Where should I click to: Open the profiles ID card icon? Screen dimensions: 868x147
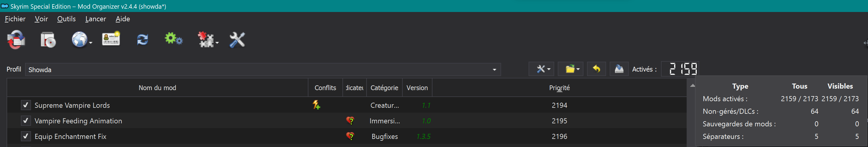coord(111,39)
